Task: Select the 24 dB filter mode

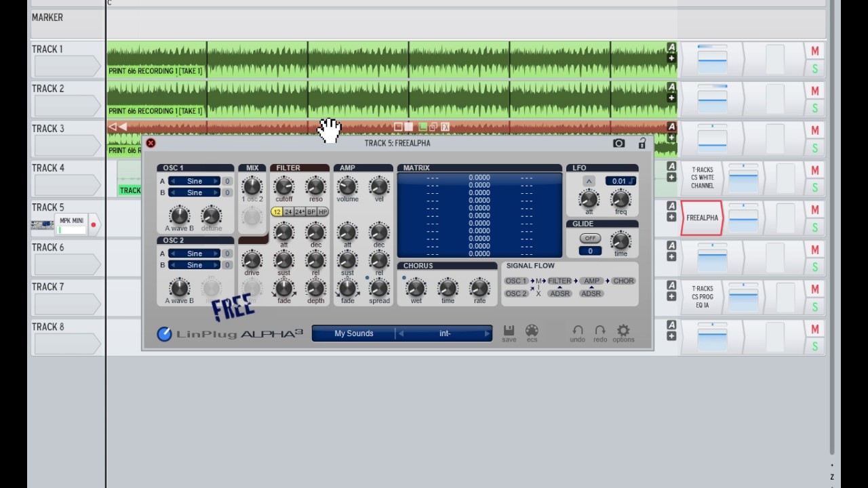Action: click(288, 212)
